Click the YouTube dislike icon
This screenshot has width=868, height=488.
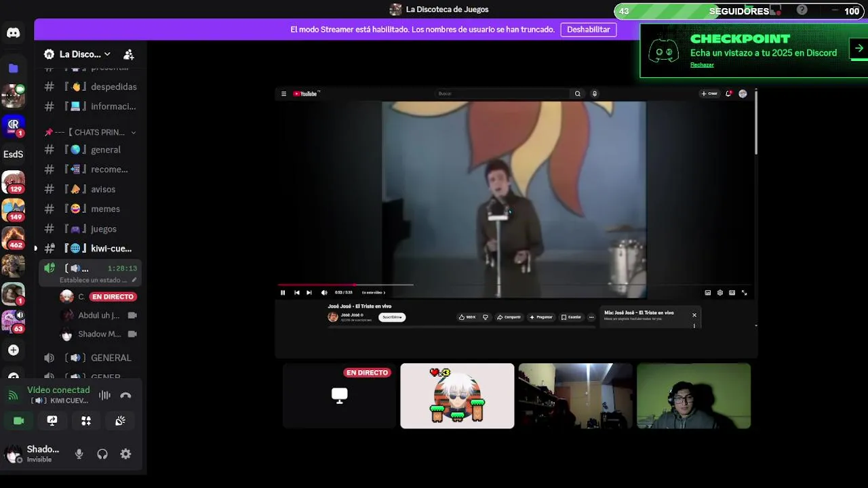click(485, 317)
